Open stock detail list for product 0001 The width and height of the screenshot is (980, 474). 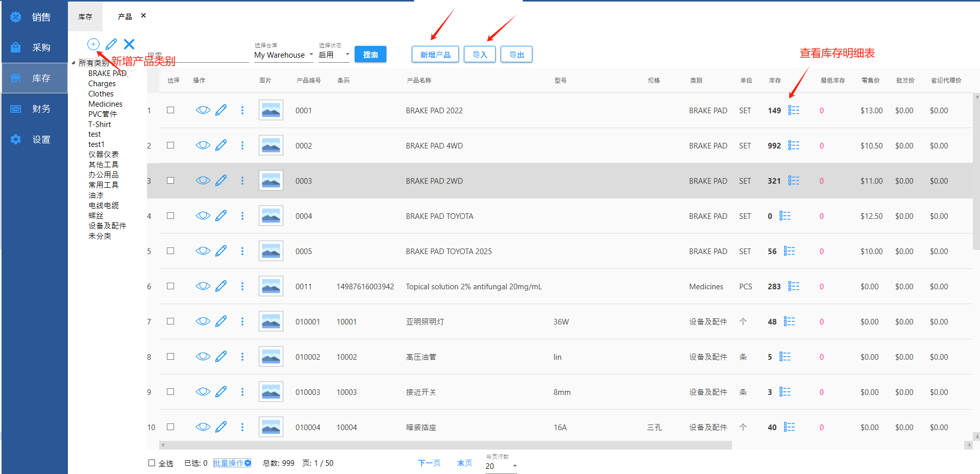pyautogui.click(x=793, y=110)
